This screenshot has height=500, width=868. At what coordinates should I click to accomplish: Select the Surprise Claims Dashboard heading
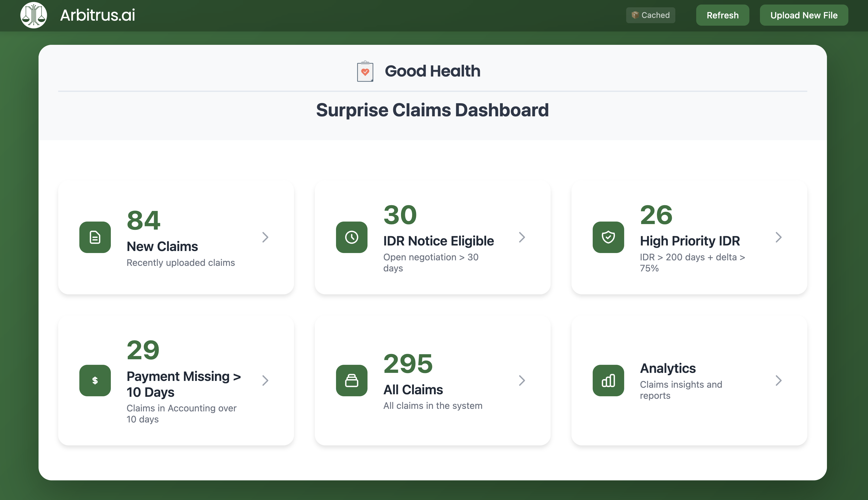(x=432, y=110)
